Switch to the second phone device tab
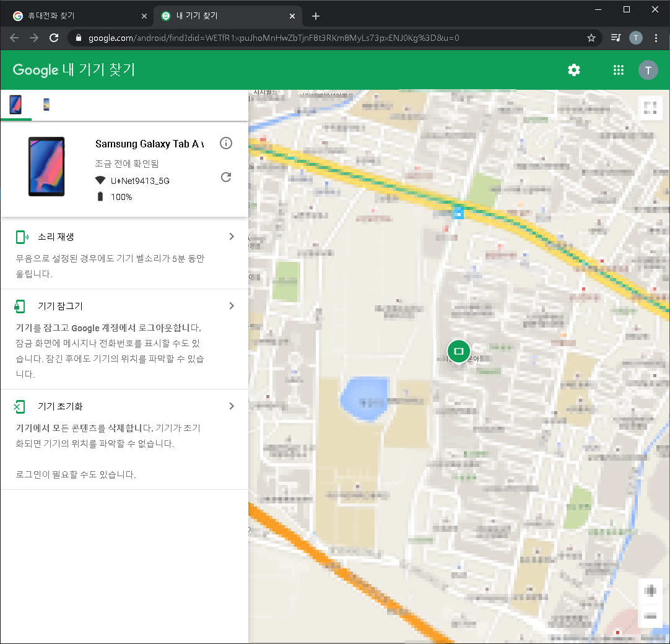This screenshot has width=670, height=644. (46, 105)
